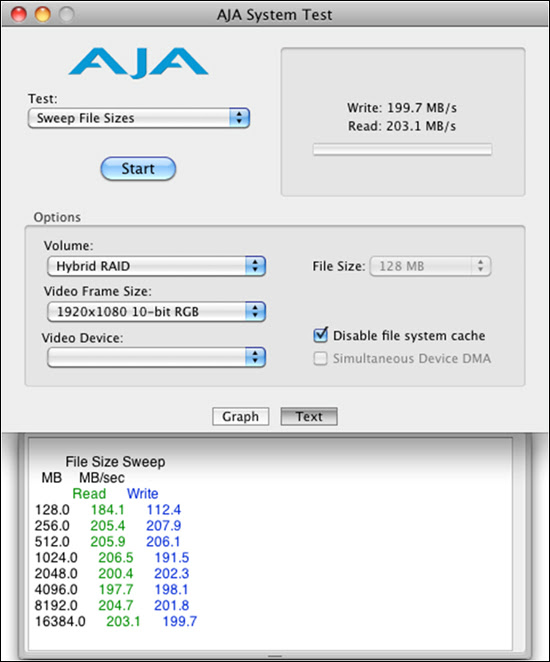Switch to the Text view
Screen dimensions: 550x662
coord(309,416)
